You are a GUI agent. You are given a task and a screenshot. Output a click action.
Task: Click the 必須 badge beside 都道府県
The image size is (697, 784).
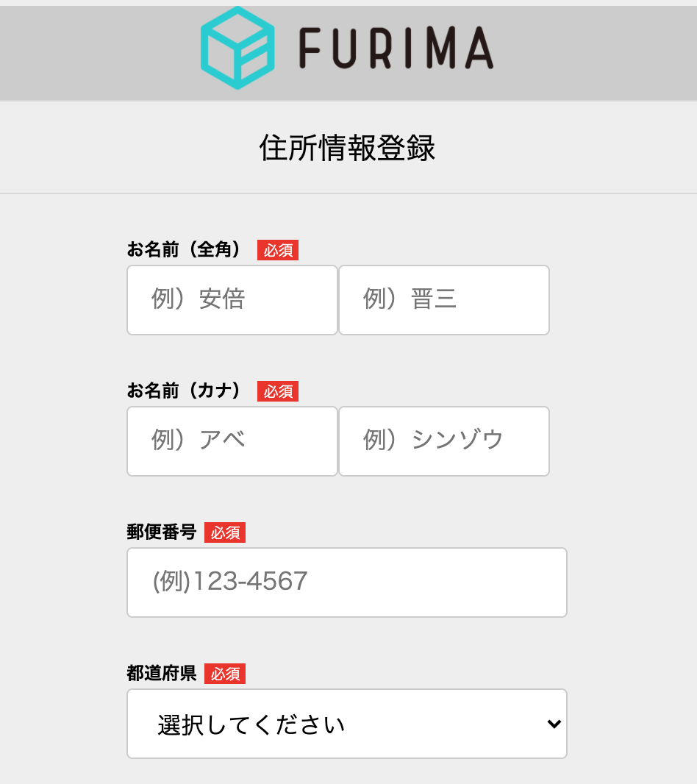tap(225, 673)
